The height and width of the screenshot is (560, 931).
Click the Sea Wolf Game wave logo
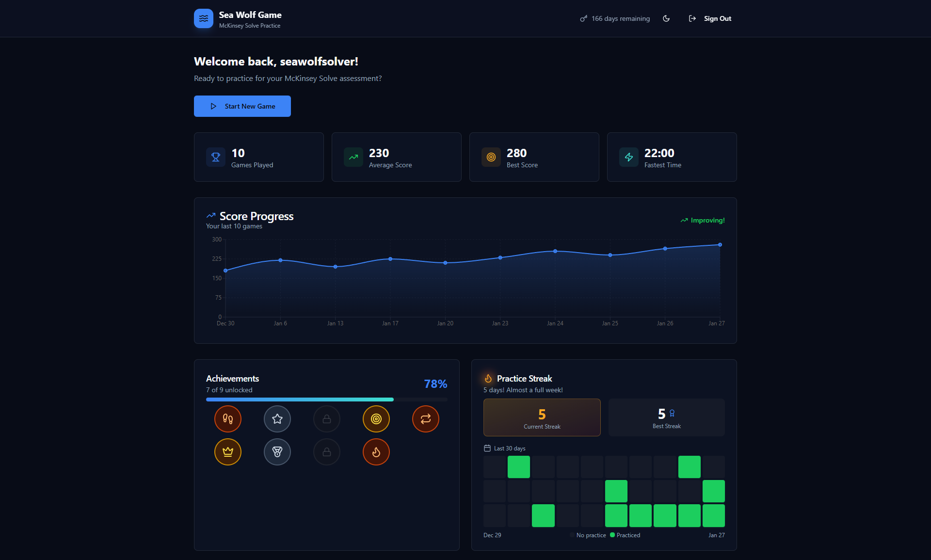click(204, 18)
